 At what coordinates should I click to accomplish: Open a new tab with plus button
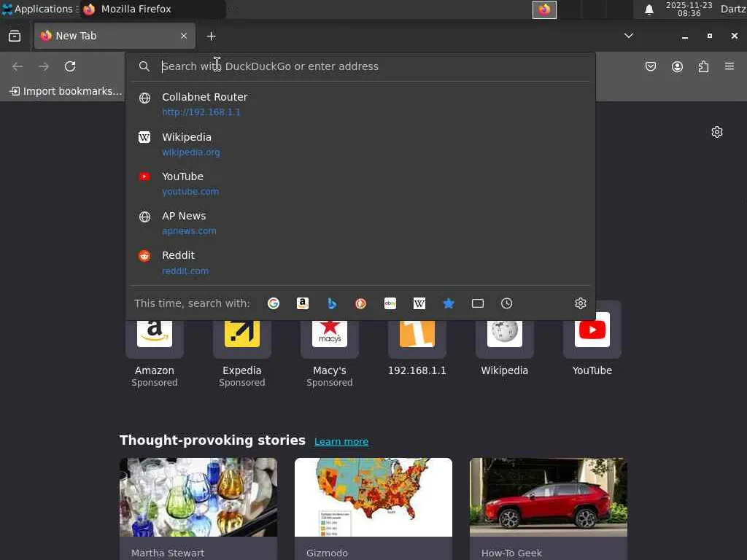coord(211,36)
